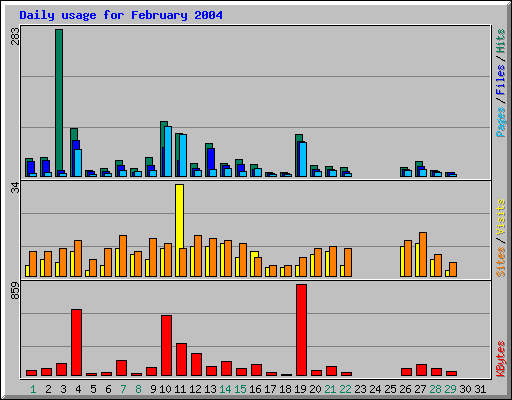Select the red KBytes bar for day 4

click(76, 342)
